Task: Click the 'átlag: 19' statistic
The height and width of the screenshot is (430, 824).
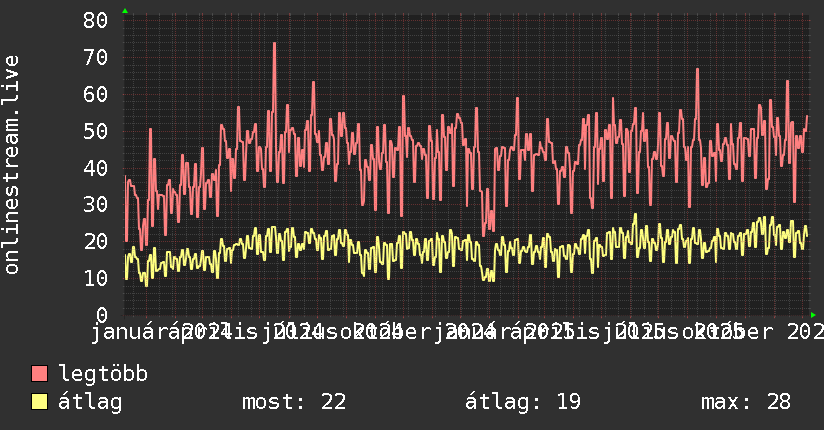Action: pyautogui.click(x=523, y=402)
